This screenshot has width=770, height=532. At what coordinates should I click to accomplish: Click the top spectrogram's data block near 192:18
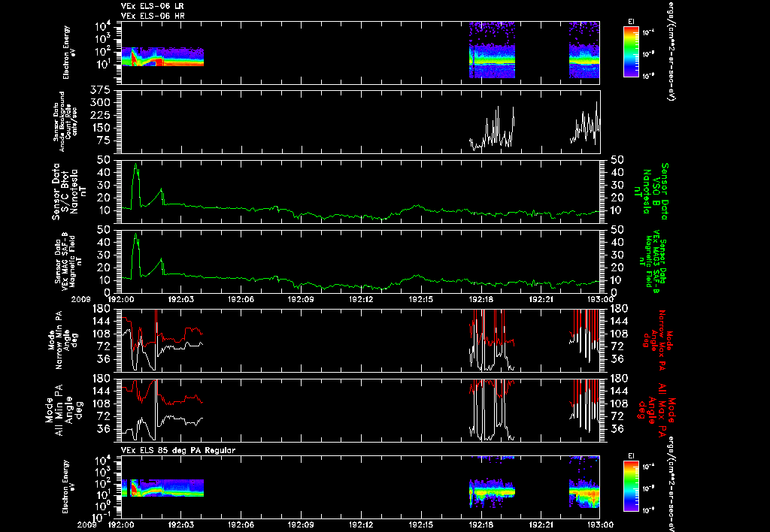pyautogui.click(x=492, y=50)
